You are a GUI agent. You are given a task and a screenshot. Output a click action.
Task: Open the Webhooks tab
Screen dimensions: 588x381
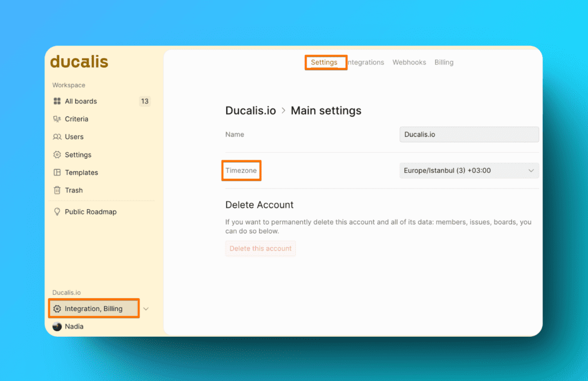[409, 62]
